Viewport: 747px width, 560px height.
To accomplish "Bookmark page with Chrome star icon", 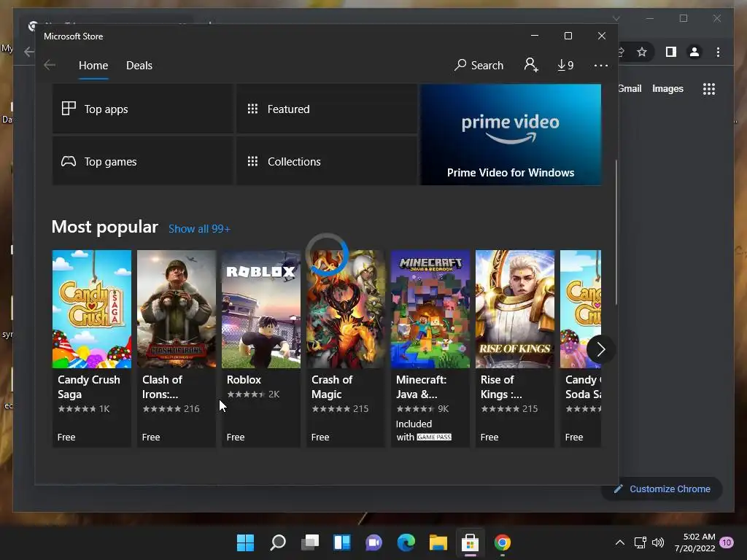I will pos(642,52).
